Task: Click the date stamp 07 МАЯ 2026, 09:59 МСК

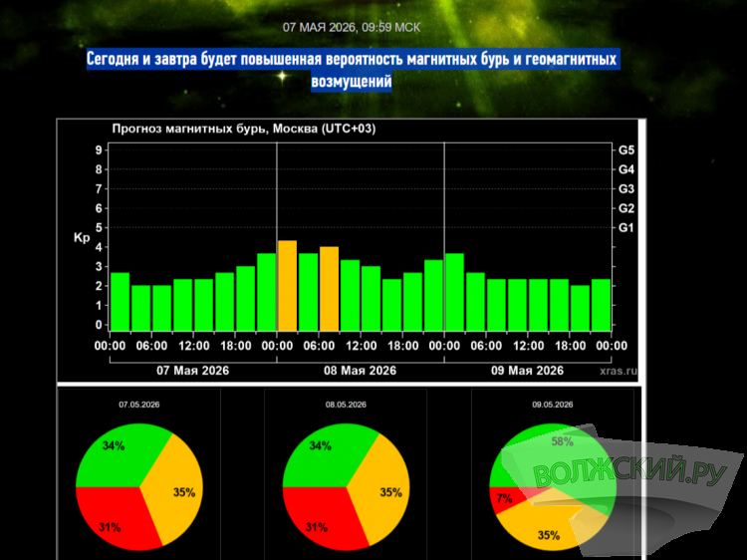Action: [352, 28]
